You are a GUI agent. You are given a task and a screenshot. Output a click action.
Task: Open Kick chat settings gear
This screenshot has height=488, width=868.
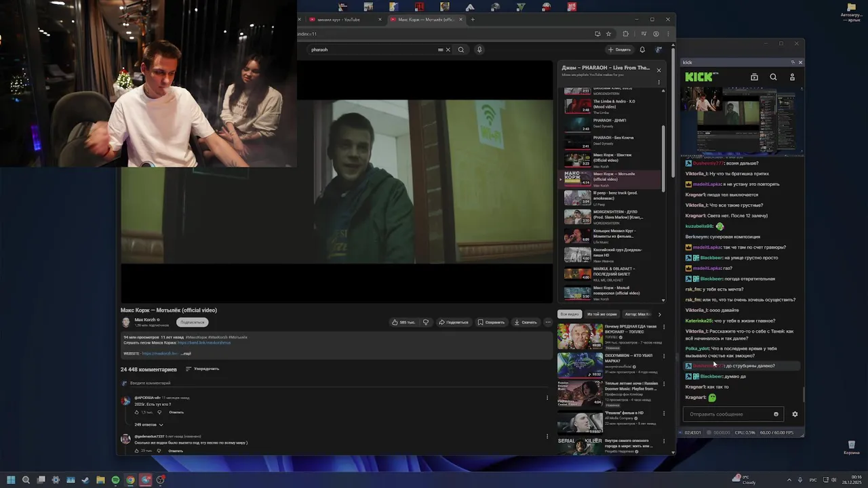795,414
